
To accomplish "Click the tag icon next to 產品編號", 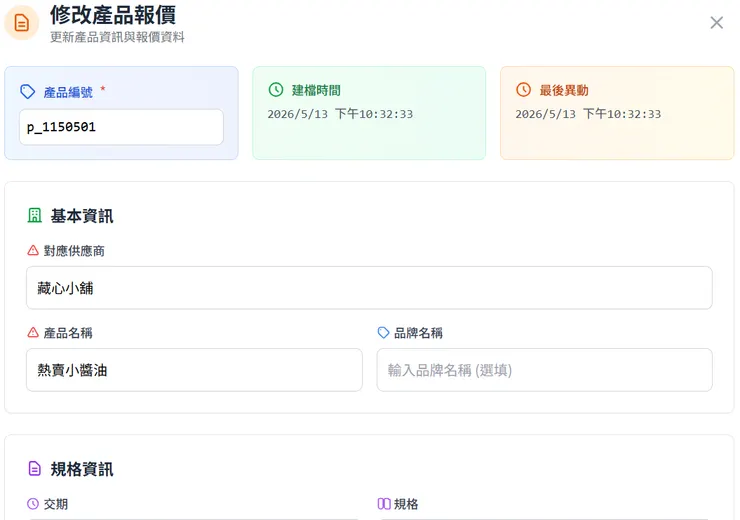I will point(27,92).
